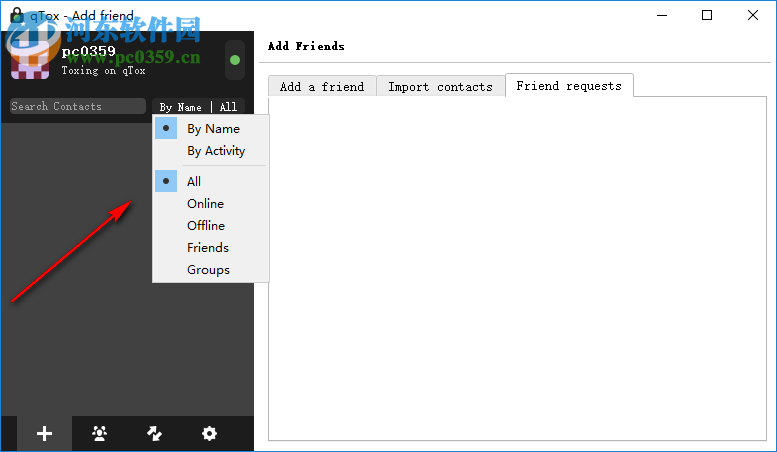
Task: Maximize the qTox window
Action: click(x=707, y=15)
